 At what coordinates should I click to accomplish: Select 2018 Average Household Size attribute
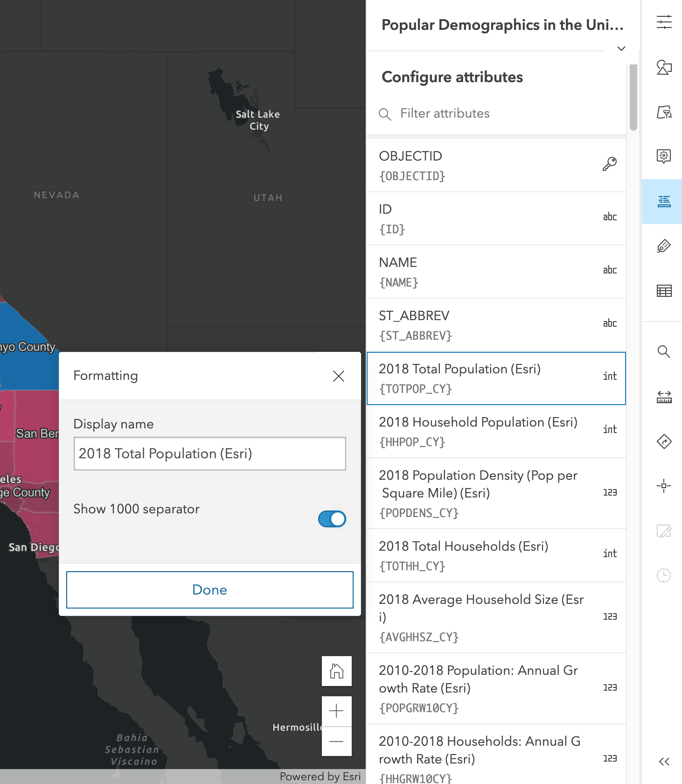(x=496, y=618)
